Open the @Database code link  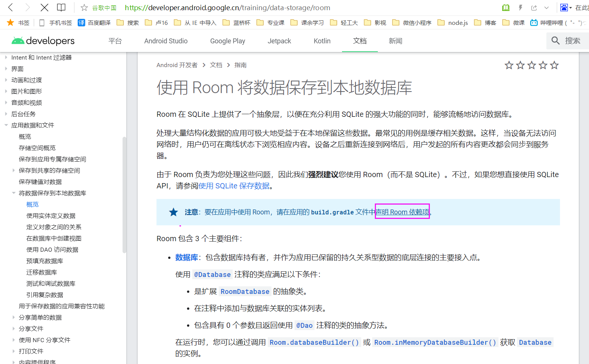click(212, 274)
